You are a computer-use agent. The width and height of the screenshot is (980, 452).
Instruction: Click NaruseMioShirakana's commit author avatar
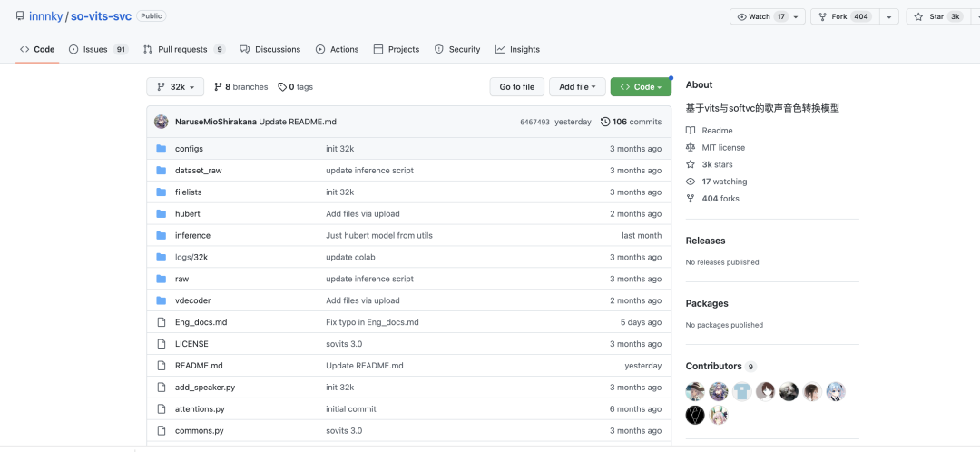pyautogui.click(x=162, y=122)
